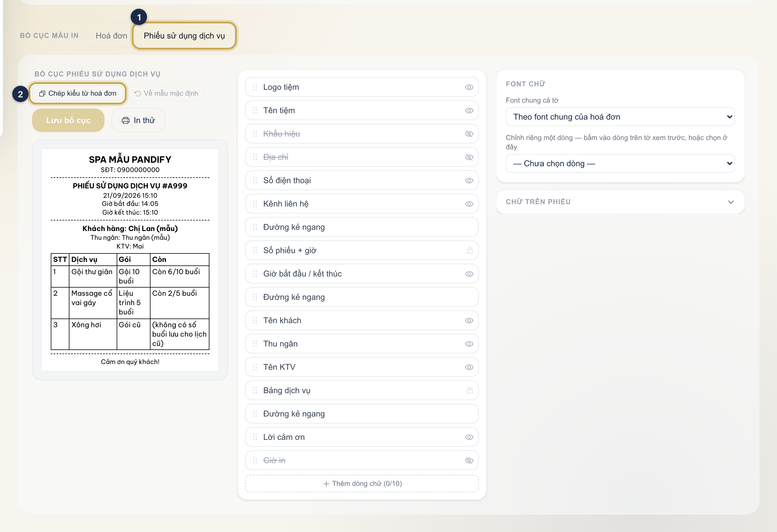Click reset arrow icon of Về mẫu mặc định
Image resolution: width=777 pixels, height=532 pixels.
[x=137, y=93]
